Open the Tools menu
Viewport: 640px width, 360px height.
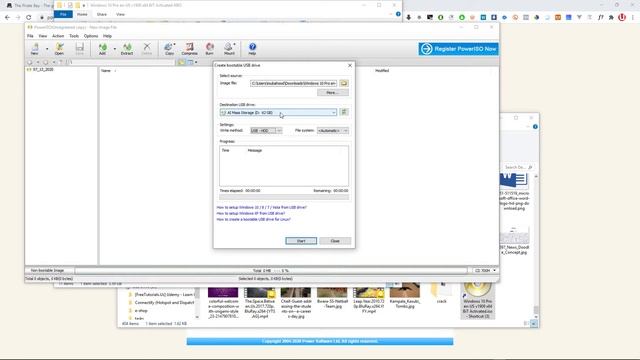pos(74,36)
